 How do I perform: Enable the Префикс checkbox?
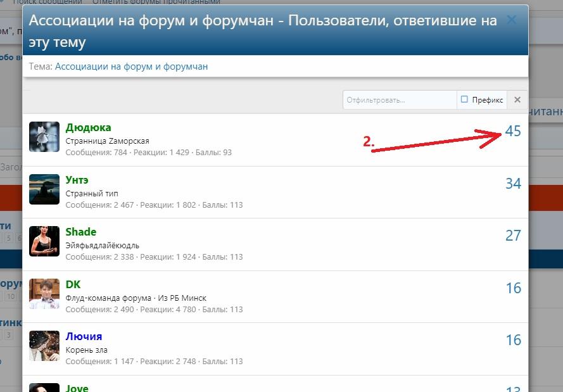point(464,99)
